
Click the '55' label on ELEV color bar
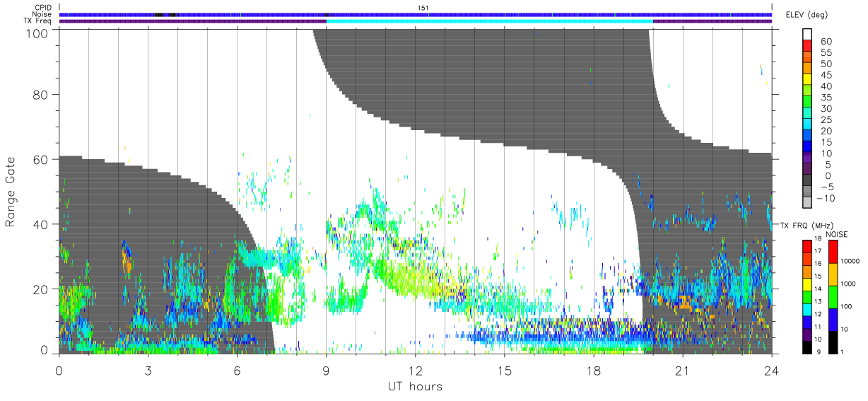click(x=826, y=53)
